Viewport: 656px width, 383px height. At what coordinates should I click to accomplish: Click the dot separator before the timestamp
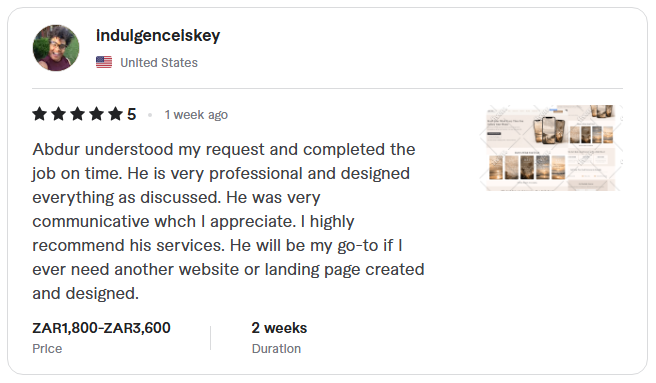pos(150,115)
